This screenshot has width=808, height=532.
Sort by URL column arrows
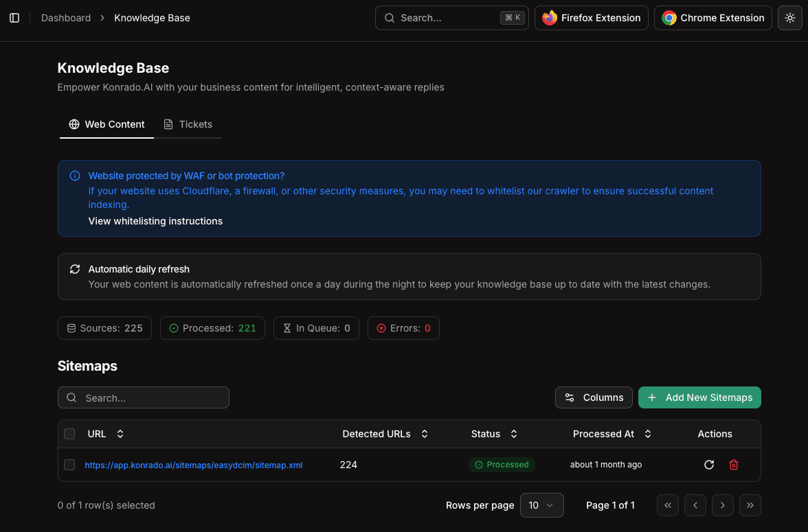tap(120, 434)
